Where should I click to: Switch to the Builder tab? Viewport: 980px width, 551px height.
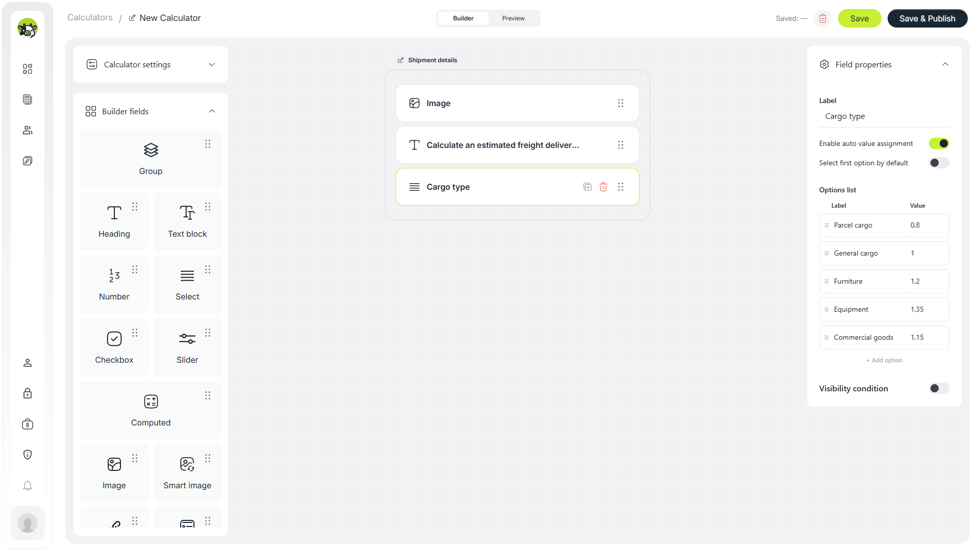(x=463, y=18)
